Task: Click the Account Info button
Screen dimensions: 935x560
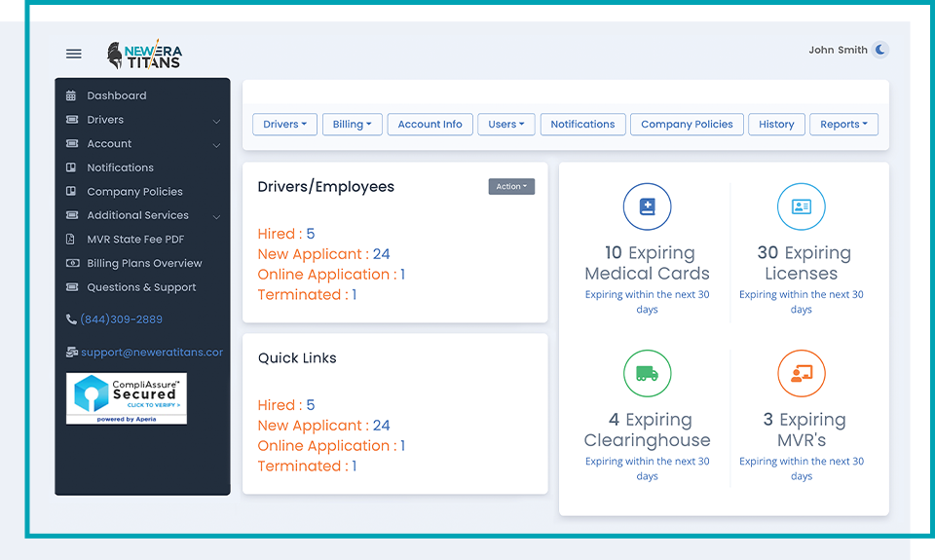Action: point(430,124)
